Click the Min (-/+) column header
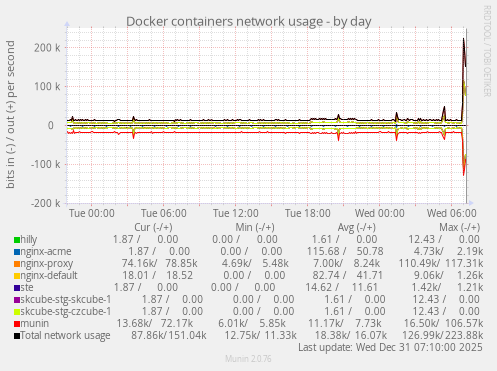This screenshot has width=497, height=371. [255, 227]
